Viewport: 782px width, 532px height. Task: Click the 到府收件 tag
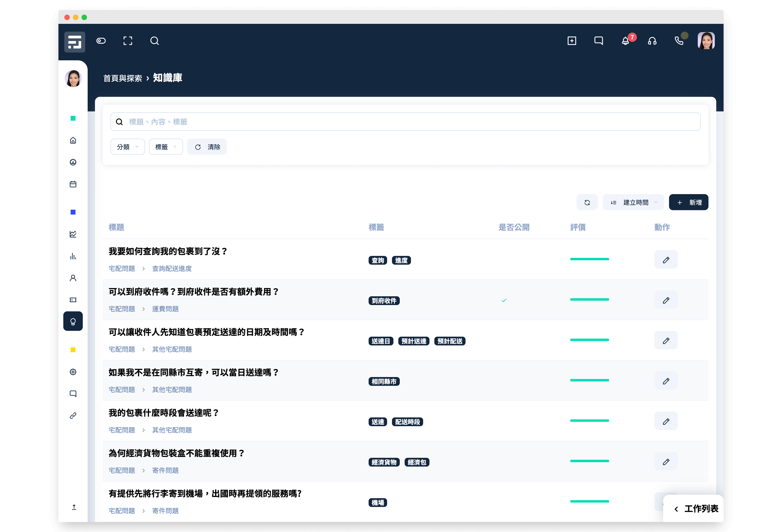pos(384,301)
